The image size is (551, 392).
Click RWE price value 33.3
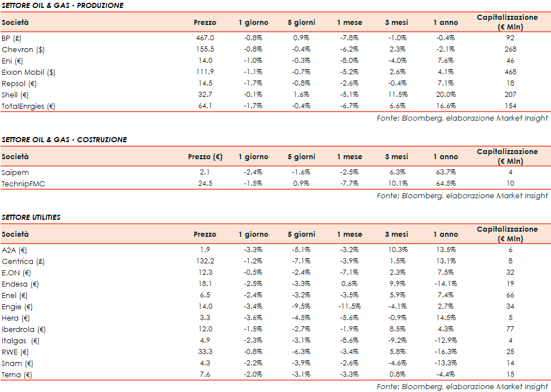click(x=204, y=352)
